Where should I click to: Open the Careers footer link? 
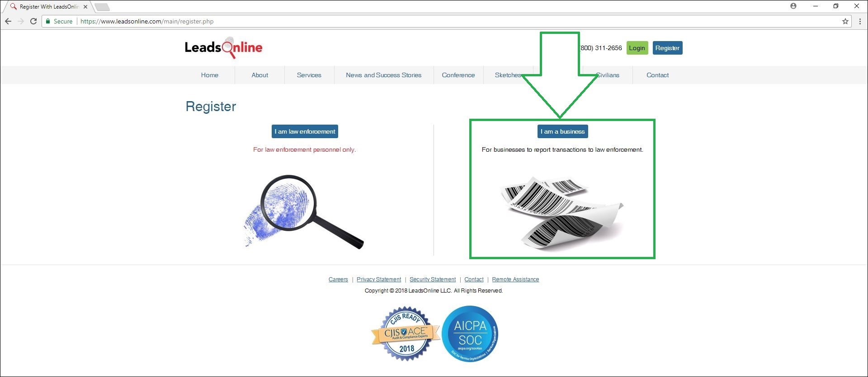coord(338,279)
